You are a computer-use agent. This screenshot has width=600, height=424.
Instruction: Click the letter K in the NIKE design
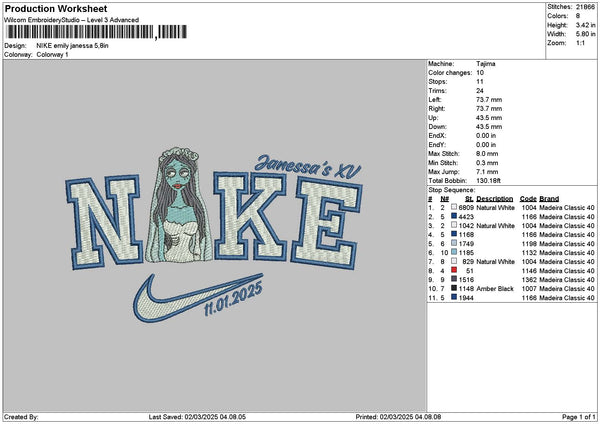pos(250,216)
